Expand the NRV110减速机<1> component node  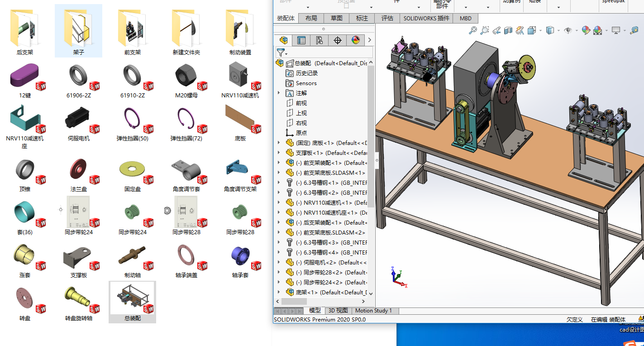coord(279,203)
